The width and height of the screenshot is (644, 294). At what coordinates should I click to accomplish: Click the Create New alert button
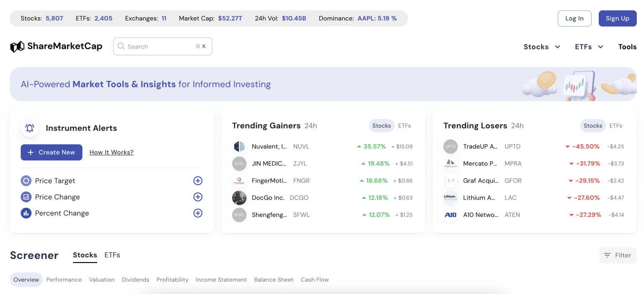point(51,152)
